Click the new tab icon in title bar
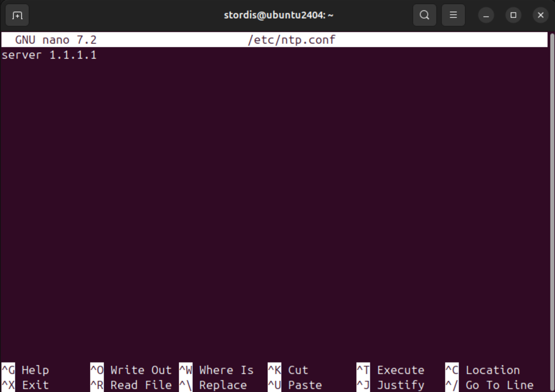 (17, 15)
